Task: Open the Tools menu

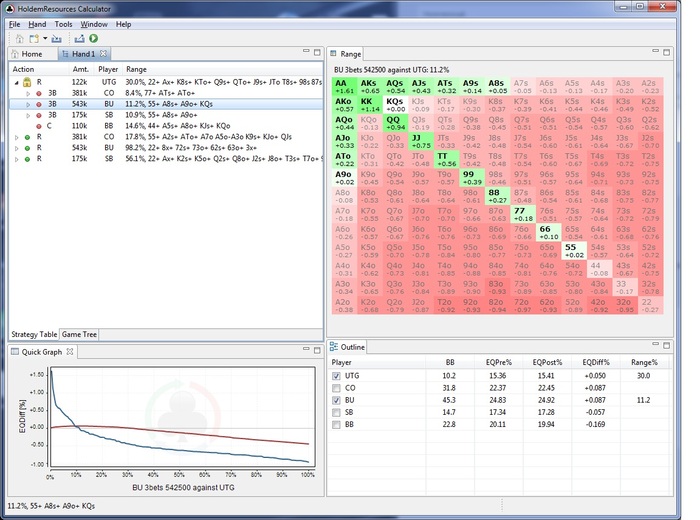Action: 63,24
